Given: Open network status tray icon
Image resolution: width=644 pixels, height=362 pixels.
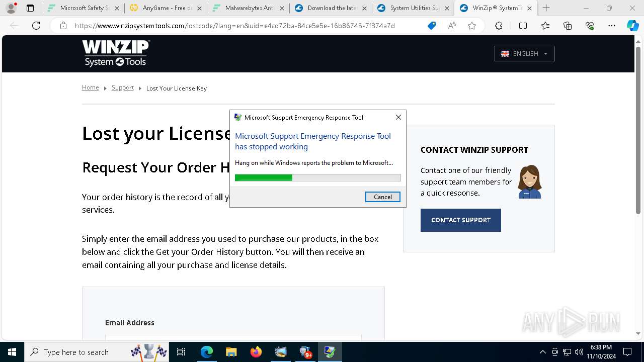Looking at the screenshot, I should [567, 352].
